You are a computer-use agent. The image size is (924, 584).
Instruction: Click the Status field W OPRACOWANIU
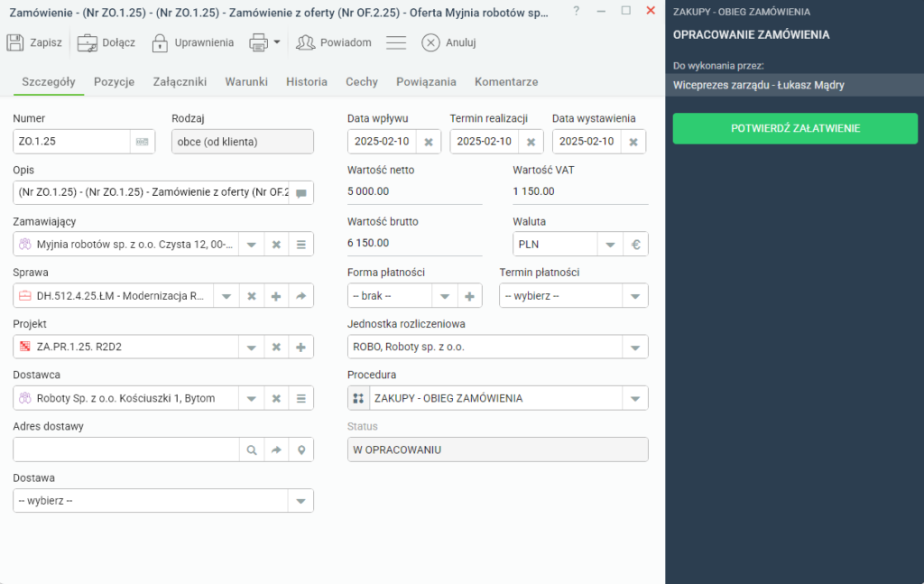(498, 450)
